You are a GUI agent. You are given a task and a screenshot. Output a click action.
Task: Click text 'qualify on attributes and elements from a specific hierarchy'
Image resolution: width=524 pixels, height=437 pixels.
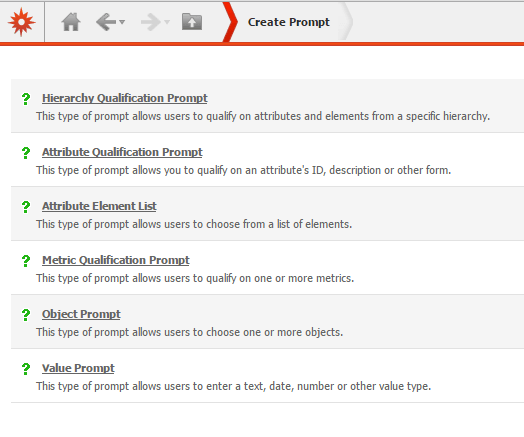point(347,116)
